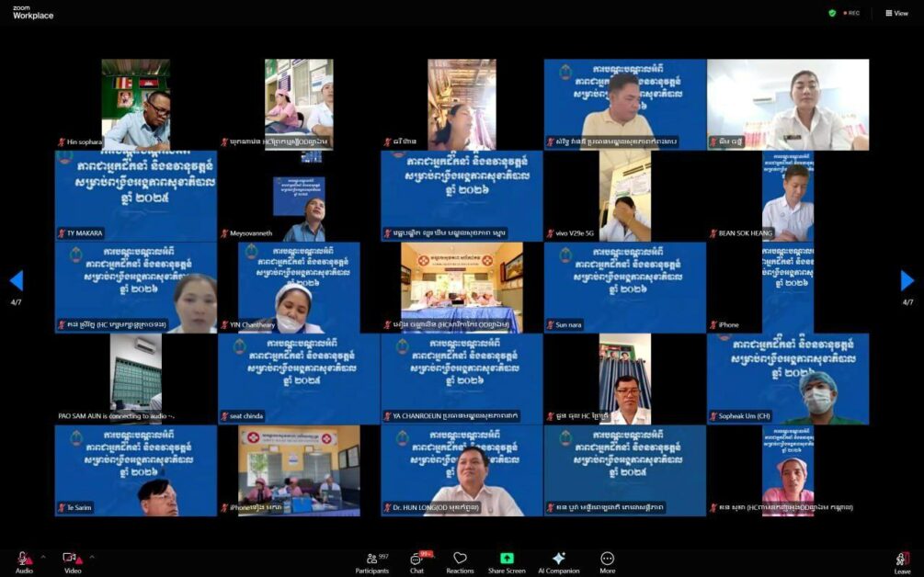Expand the audio options caret
Screen dimensions: 924x577
[x=43, y=557]
